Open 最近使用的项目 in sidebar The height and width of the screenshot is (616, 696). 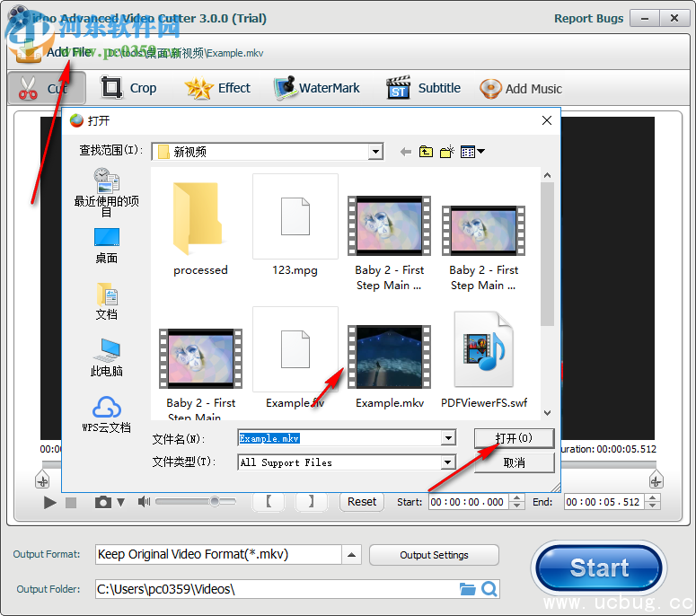point(107,192)
